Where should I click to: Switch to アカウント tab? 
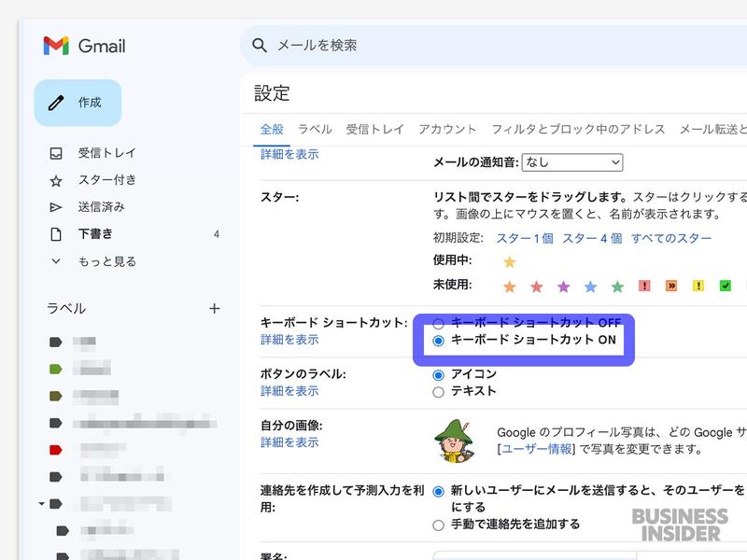pyautogui.click(x=447, y=129)
